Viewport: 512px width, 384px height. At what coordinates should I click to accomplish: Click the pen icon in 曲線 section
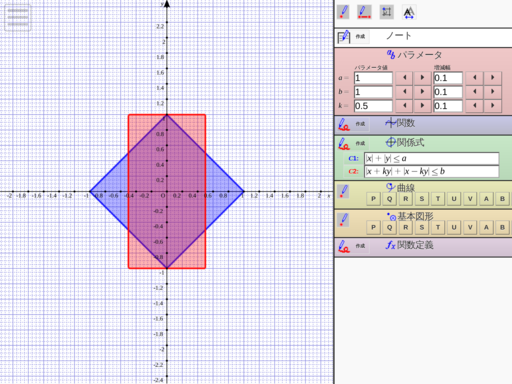click(344, 192)
